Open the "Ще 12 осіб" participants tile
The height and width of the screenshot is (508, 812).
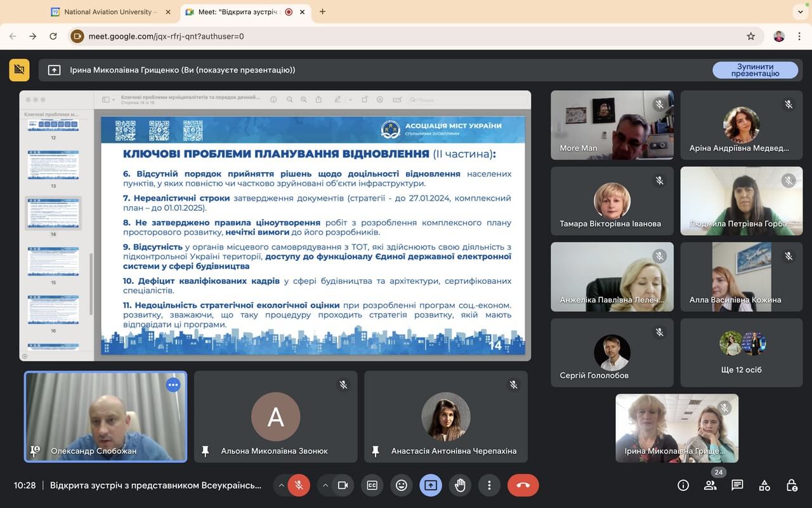point(741,352)
